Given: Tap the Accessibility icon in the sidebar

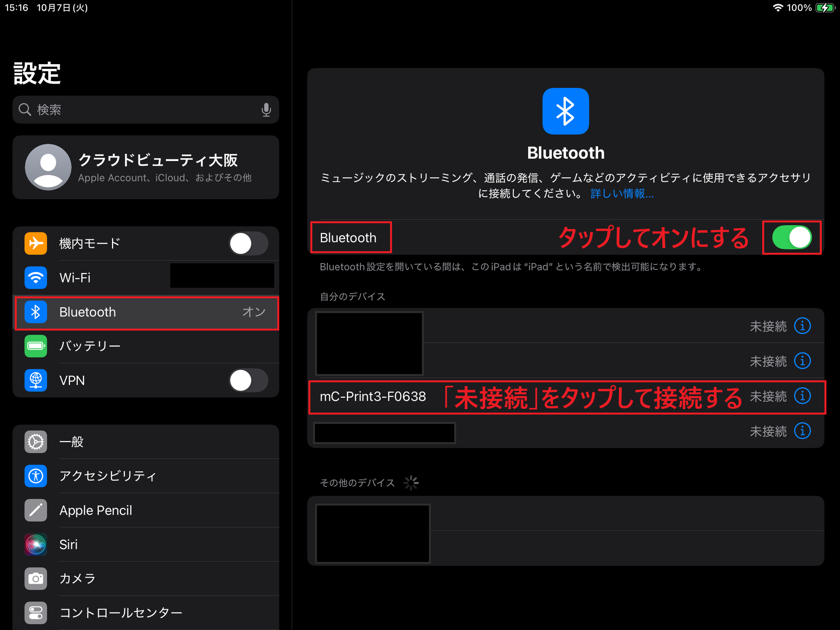Looking at the screenshot, I should pyautogui.click(x=36, y=476).
